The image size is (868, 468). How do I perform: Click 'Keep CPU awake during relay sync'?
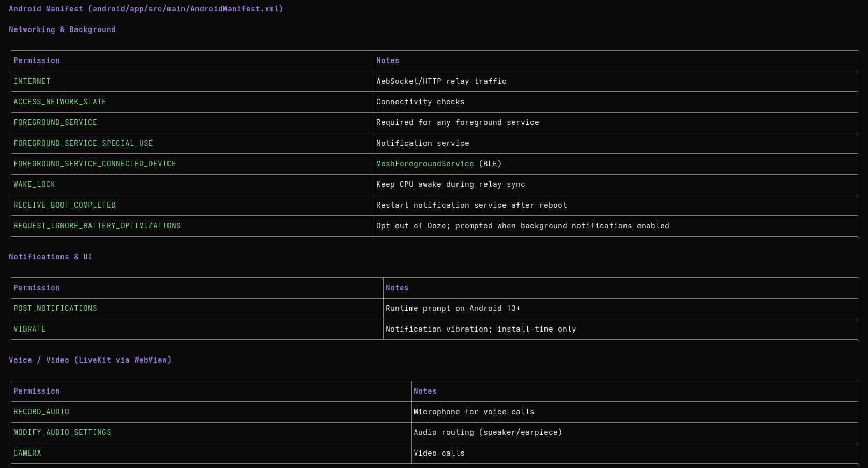[451, 184]
